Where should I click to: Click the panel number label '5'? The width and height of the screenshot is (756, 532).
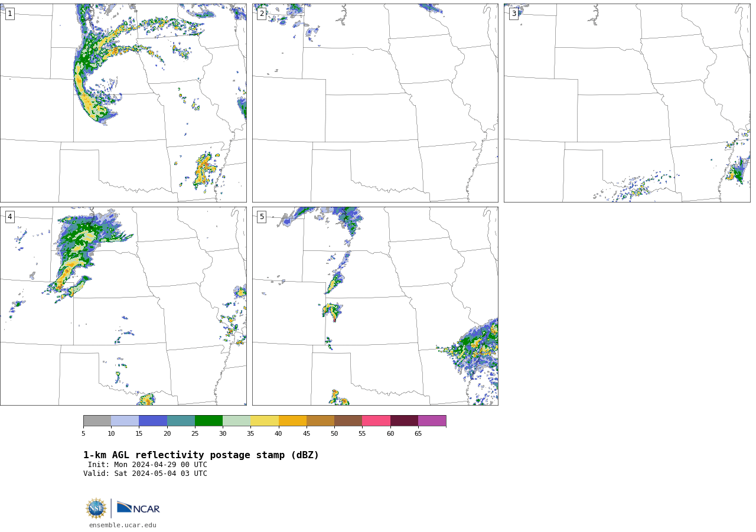[262, 217]
